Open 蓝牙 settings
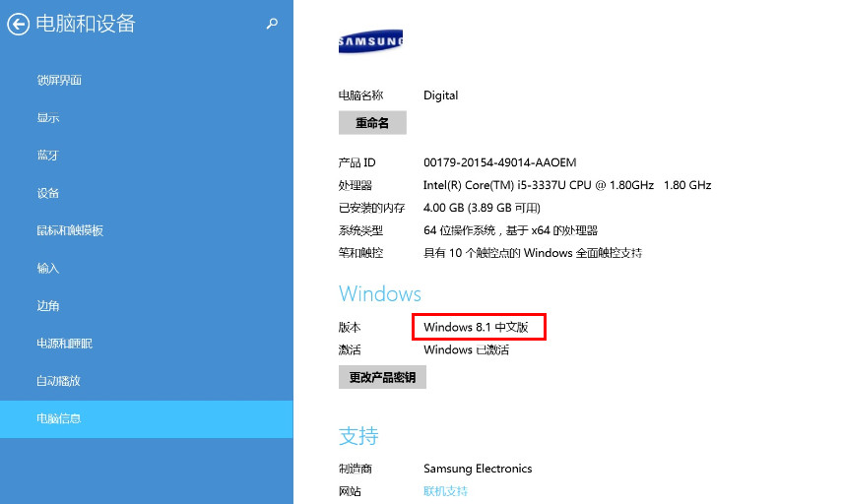The width and height of the screenshot is (842, 504). [48, 156]
